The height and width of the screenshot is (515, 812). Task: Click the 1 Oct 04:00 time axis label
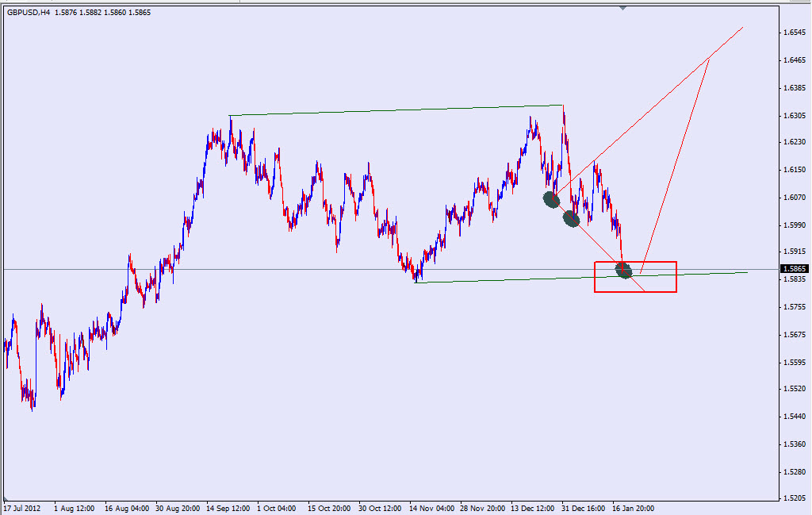(x=277, y=509)
